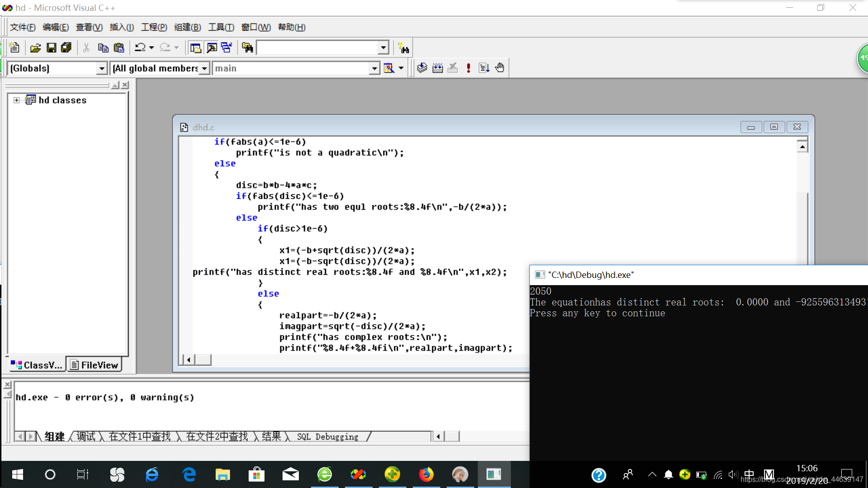
Task: Select the 组建 output tab
Action: [54, 436]
